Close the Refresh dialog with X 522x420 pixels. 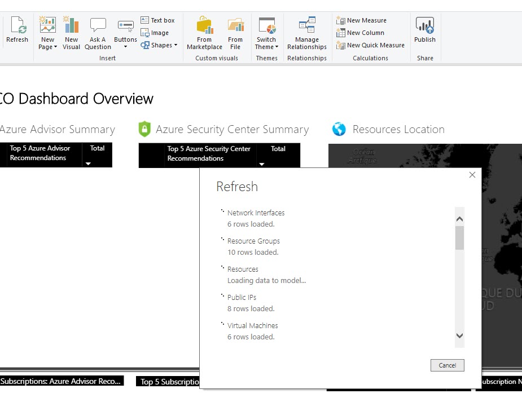click(x=472, y=175)
